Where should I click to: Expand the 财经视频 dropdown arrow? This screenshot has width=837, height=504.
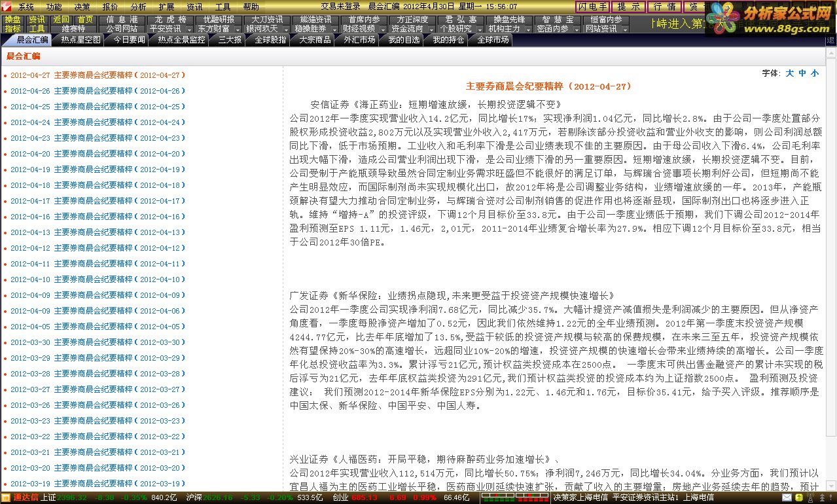[x=383, y=29]
